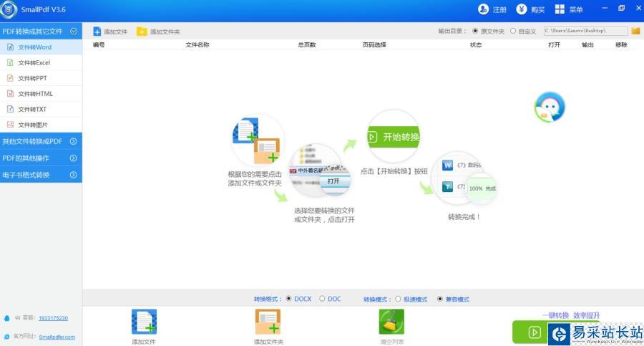Select 自定义 output directory radio
The width and height of the screenshot is (644, 346).
[513, 31]
